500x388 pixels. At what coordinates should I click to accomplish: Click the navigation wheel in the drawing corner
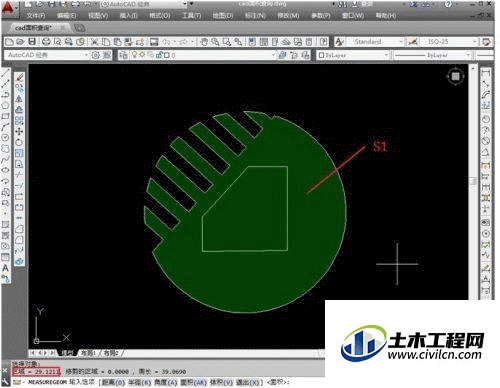point(455,76)
